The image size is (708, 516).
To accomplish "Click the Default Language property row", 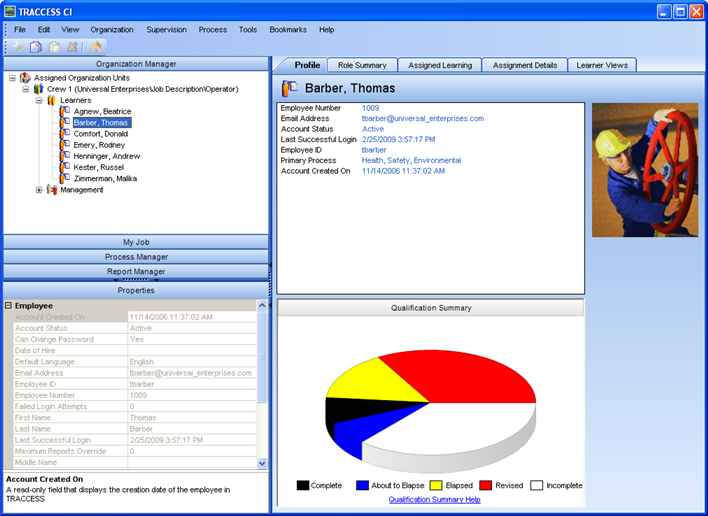I will pyautogui.click(x=135, y=362).
